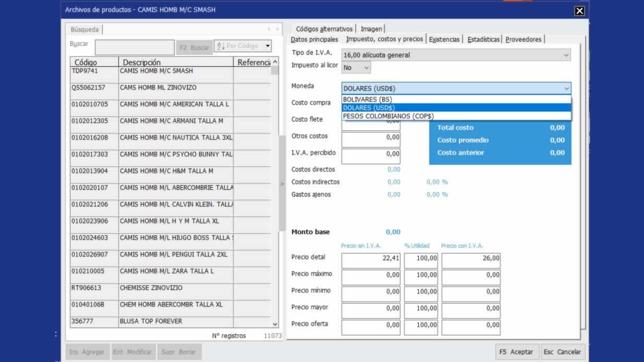Image resolution: width=644 pixels, height=362 pixels.
Task: Click Precio detal sin I.V.A. field
Action: coord(371,261)
